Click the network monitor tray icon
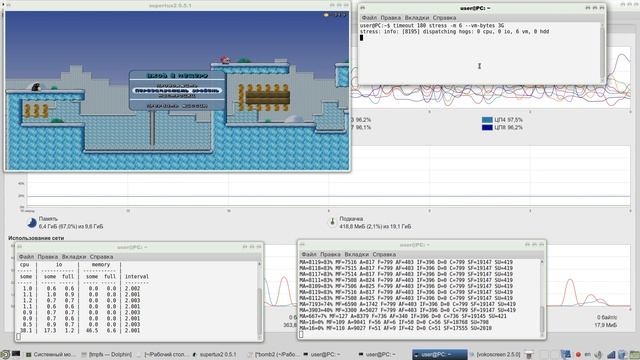This screenshot has height=360, width=640. click(x=611, y=355)
